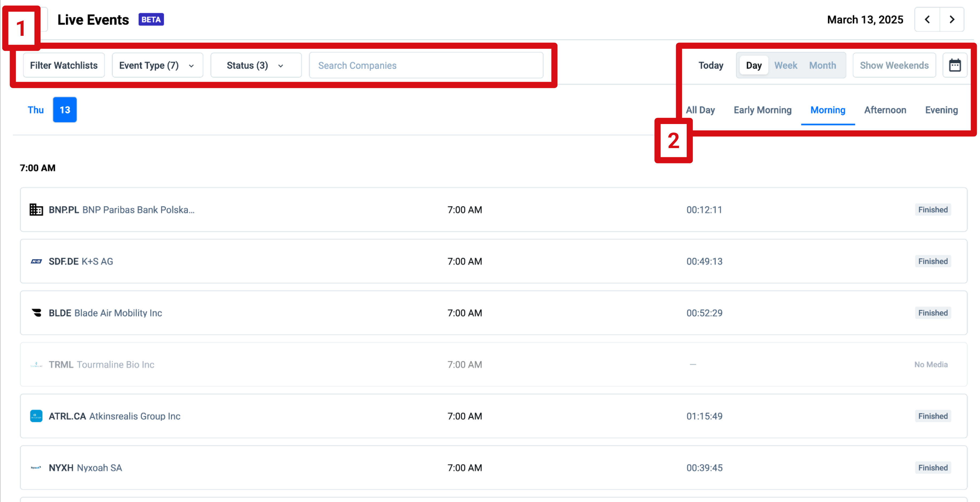This screenshot has height=502, width=980.
Task: Click 7:00 AM time in BLDE row
Action: coord(465,312)
